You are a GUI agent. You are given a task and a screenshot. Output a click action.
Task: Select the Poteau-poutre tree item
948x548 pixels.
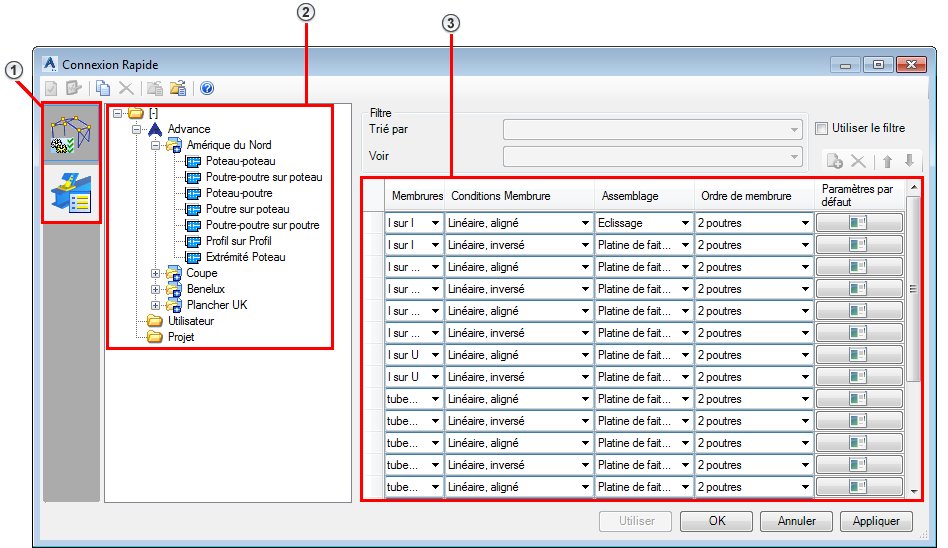pyautogui.click(x=239, y=193)
